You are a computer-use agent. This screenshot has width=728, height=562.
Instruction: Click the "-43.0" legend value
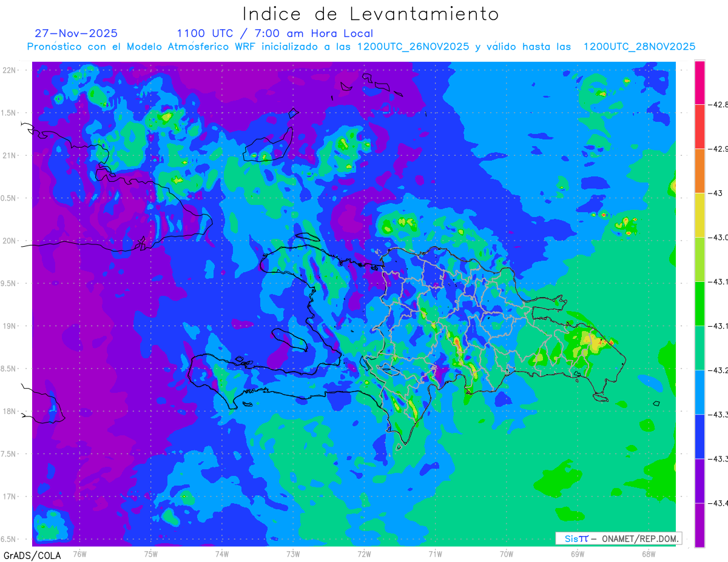pyautogui.click(x=720, y=238)
